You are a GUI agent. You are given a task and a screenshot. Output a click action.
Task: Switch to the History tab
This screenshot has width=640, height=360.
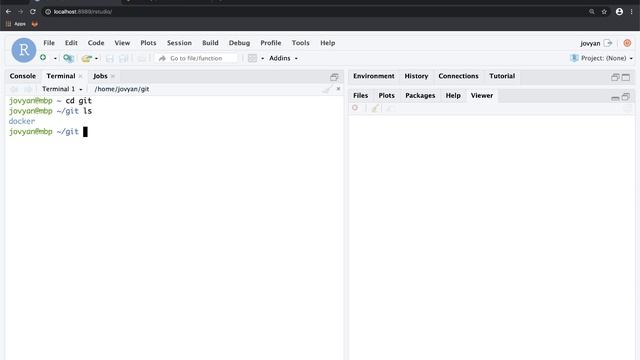pyautogui.click(x=416, y=76)
